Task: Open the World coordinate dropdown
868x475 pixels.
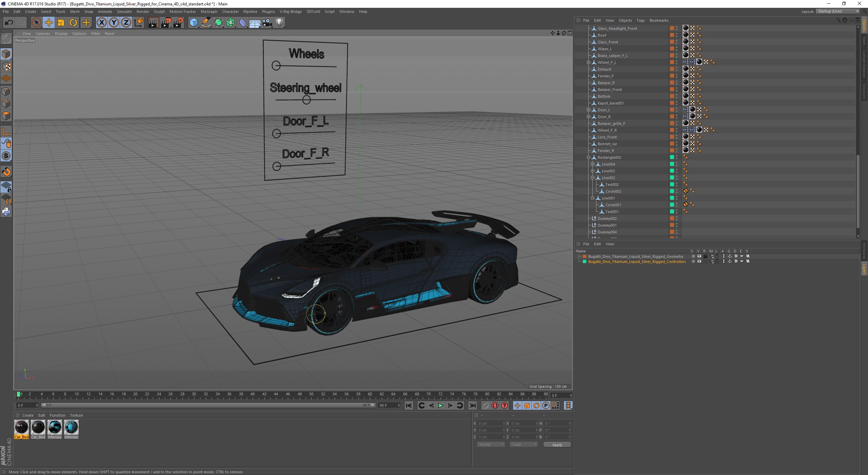Action: pos(491,444)
